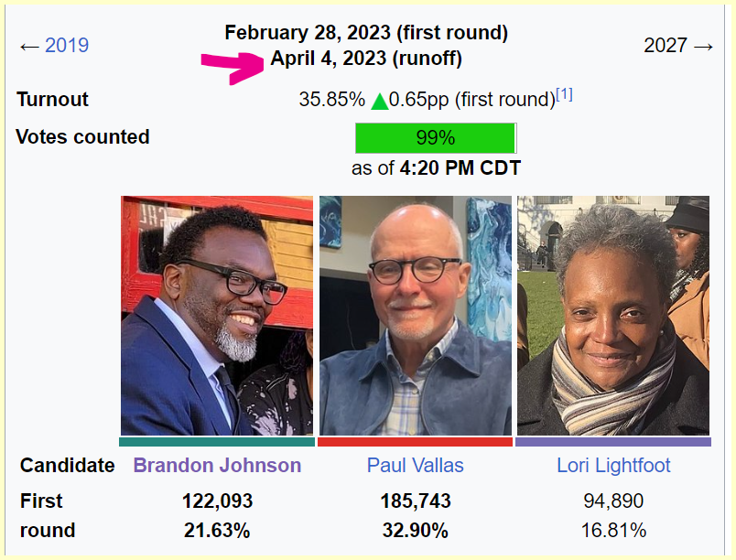The image size is (736, 560).
Task: Click the pink arrow annotation
Action: click(x=235, y=68)
